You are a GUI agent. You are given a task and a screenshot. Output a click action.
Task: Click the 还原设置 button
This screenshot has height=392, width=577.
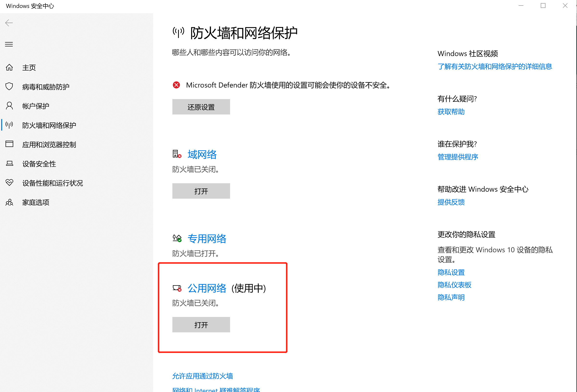pos(201,107)
